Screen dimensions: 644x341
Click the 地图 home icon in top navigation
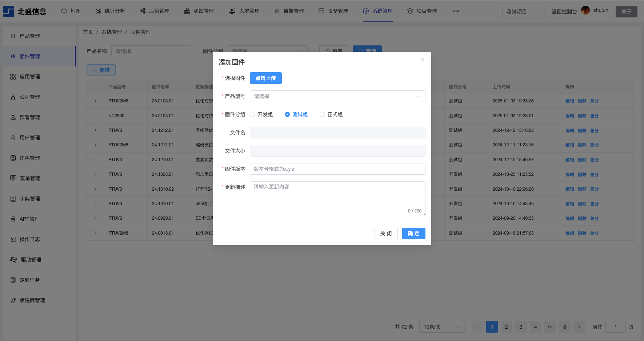tap(64, 11)
